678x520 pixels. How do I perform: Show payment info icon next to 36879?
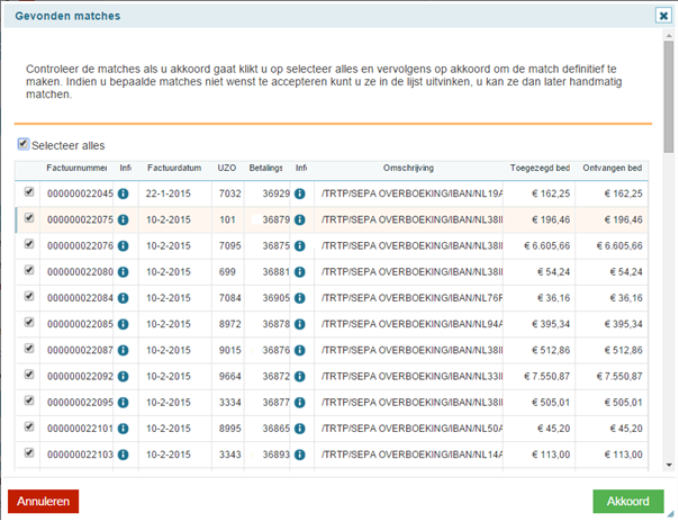(300, 220)
